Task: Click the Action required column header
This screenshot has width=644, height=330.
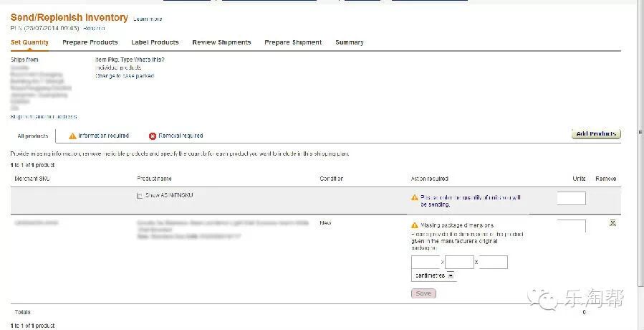Action: tap(430, 179)
